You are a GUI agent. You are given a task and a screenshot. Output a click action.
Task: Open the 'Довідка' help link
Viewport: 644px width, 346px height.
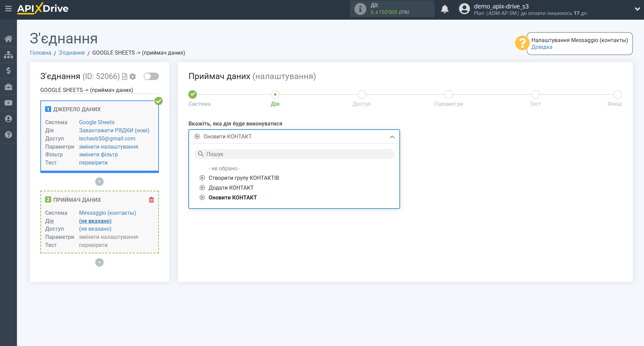542,47
